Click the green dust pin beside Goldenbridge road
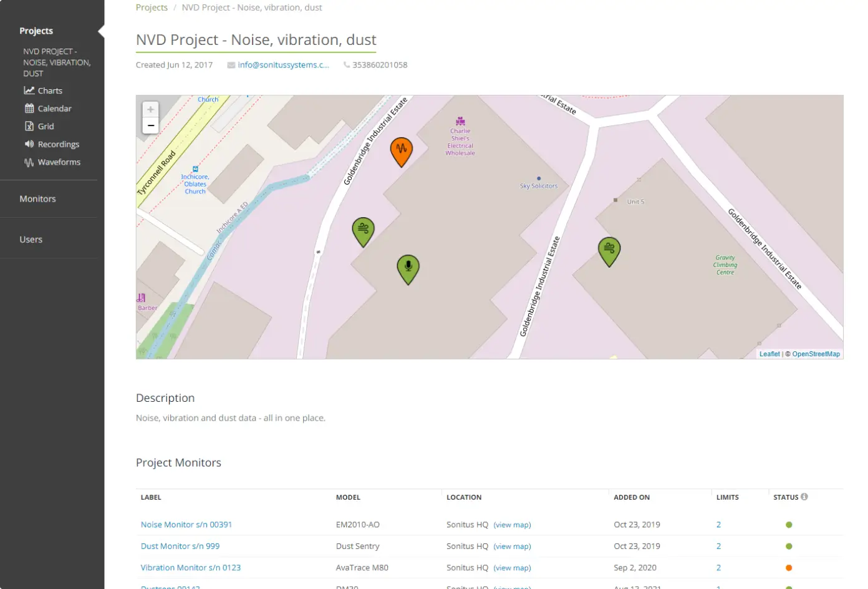This screenshot has height=589, width=868. pyautogui.click(x=363, y=231)
